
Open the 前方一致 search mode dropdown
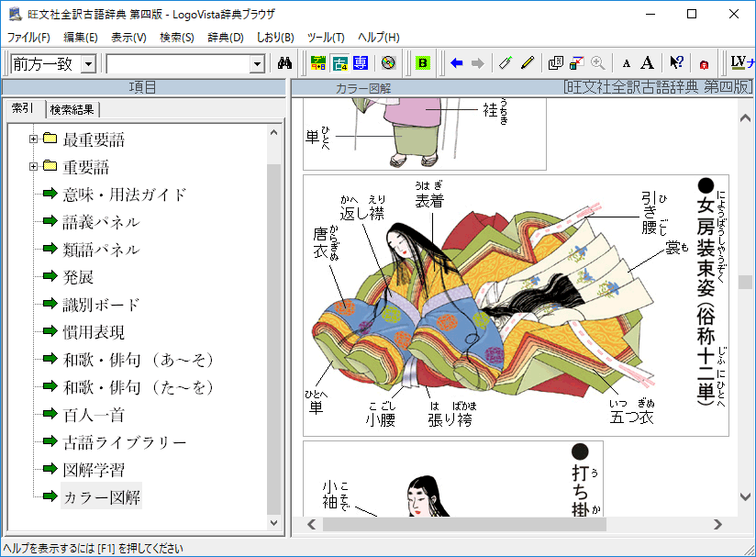point(88,63)
